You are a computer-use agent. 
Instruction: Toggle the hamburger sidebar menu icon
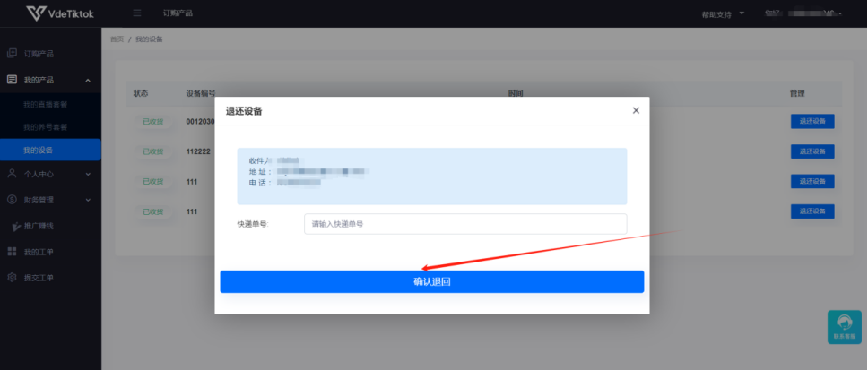[137, 13]
